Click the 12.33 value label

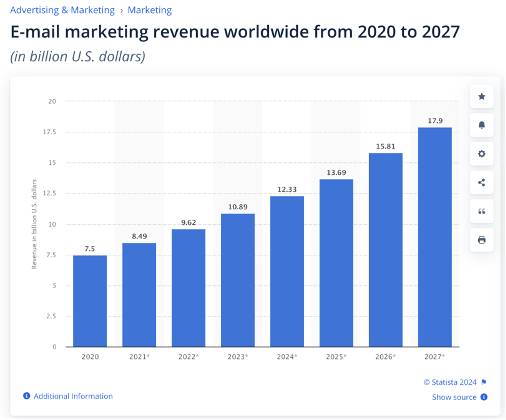pyautogui.click(x=287, y=189)
